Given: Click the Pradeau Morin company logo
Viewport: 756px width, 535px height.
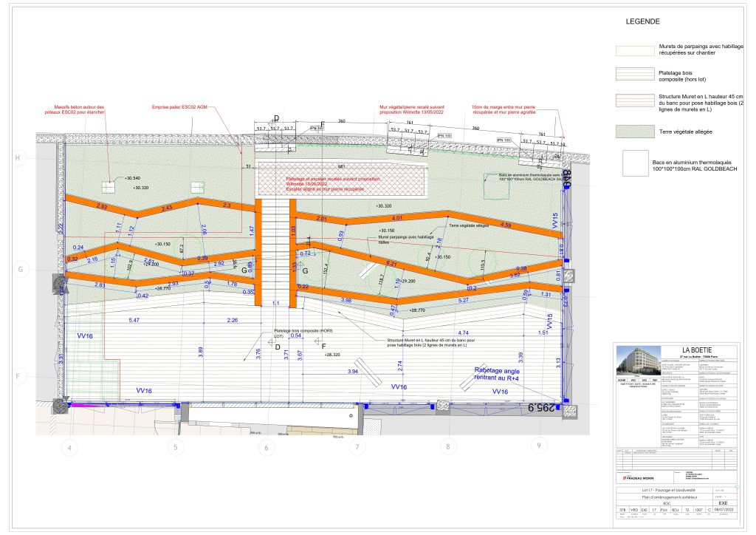Looking at the screenshot, I should click(x=630, y=477).
